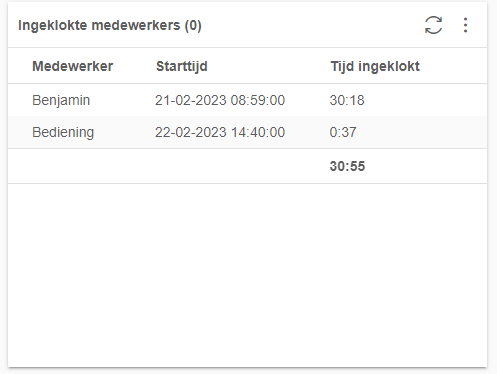The image size is (497, 374).
Task: Click the Ingeklokte medewerkers (0) title
Action: (110, 26)
